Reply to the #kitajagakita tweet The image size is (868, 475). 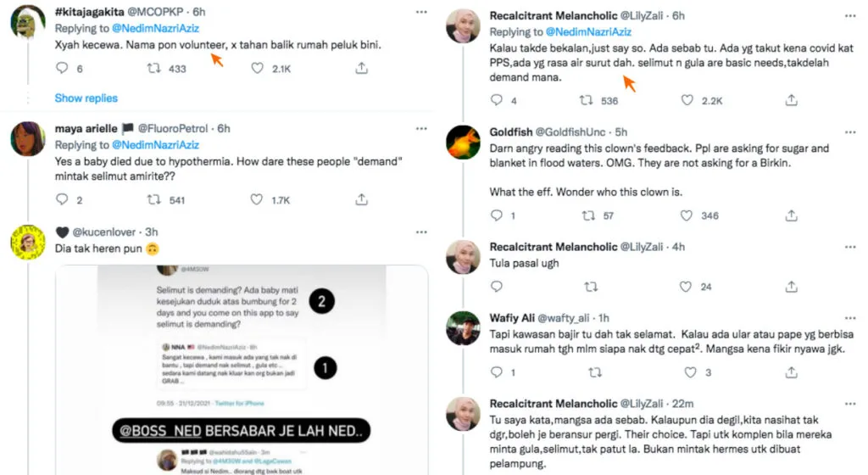coord(61,69)
